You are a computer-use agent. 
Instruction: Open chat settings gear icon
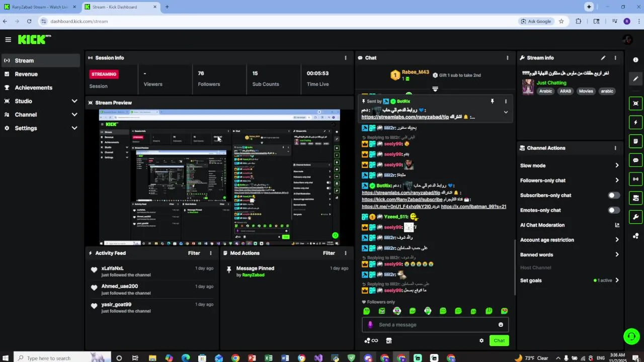coord(481,340)
